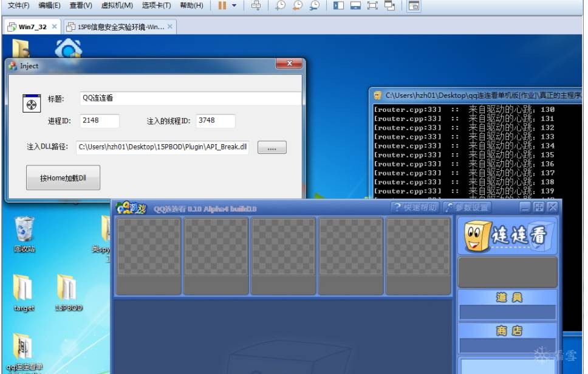
Task: Click the 标题: label in Inject dialog
Action: 56,99
